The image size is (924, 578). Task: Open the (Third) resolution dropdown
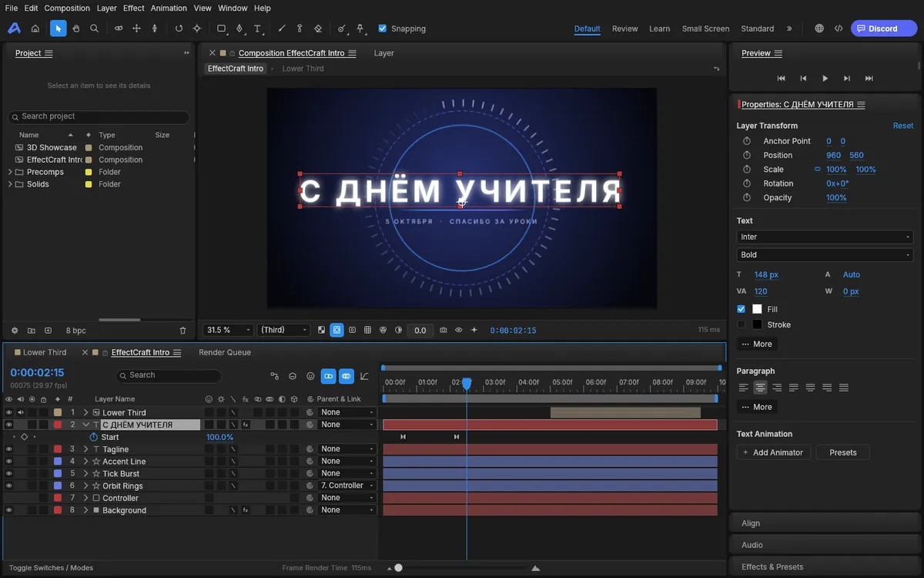pyautogui.click(x=283, y=330)
